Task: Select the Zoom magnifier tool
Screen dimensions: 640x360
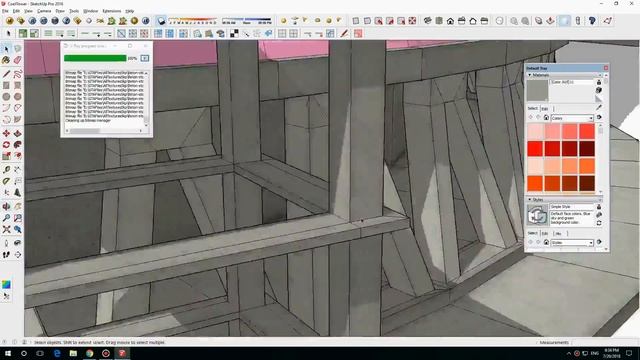Action: [6, 218]
